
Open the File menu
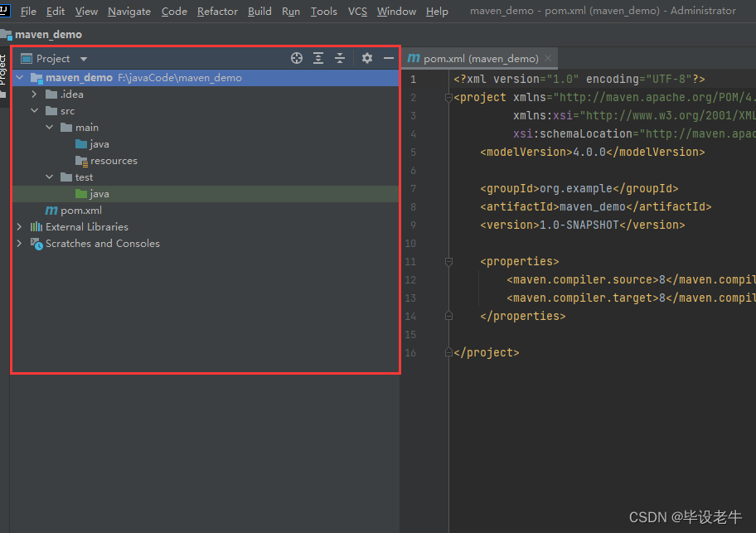[x=28, y=11]
